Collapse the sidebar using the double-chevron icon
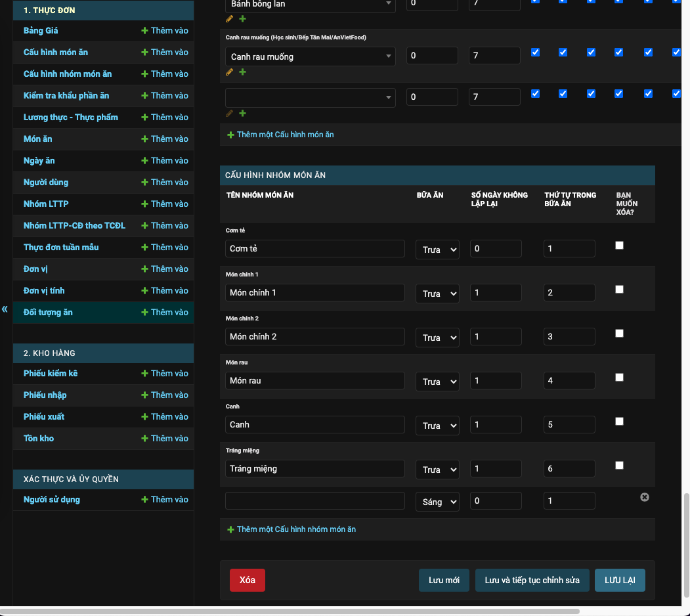 5,309
